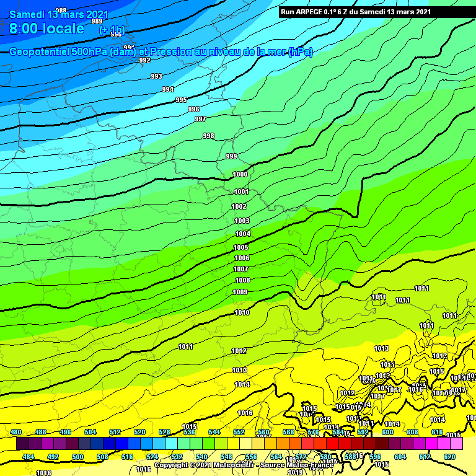
Task: Click the 998 hPa isobar label
Action: pos(208,136)
